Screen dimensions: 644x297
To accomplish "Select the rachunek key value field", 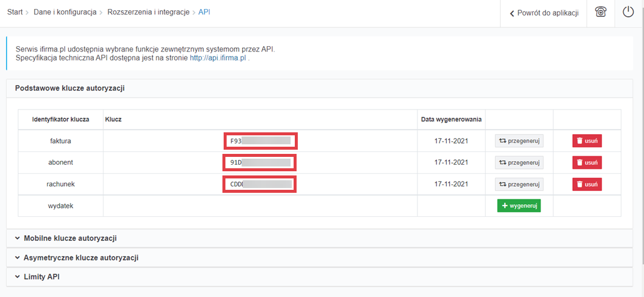I will 260,184.
